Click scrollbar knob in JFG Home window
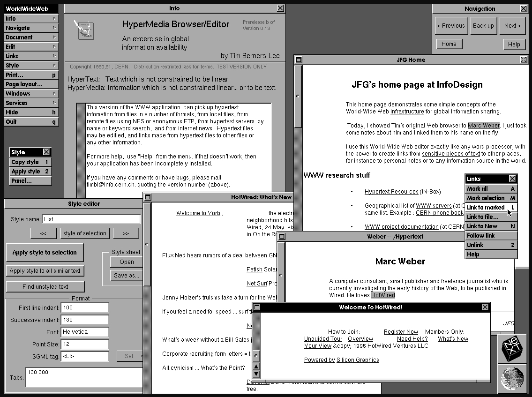Image resolution: width=532 pixels, height=397 pixels. [x=298, y=96]
